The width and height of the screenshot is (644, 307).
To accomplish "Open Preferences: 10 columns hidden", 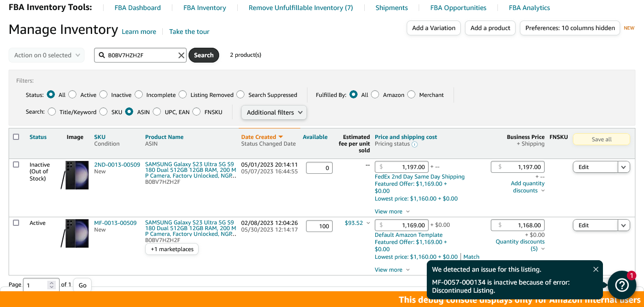I will (x=570, y=28).
